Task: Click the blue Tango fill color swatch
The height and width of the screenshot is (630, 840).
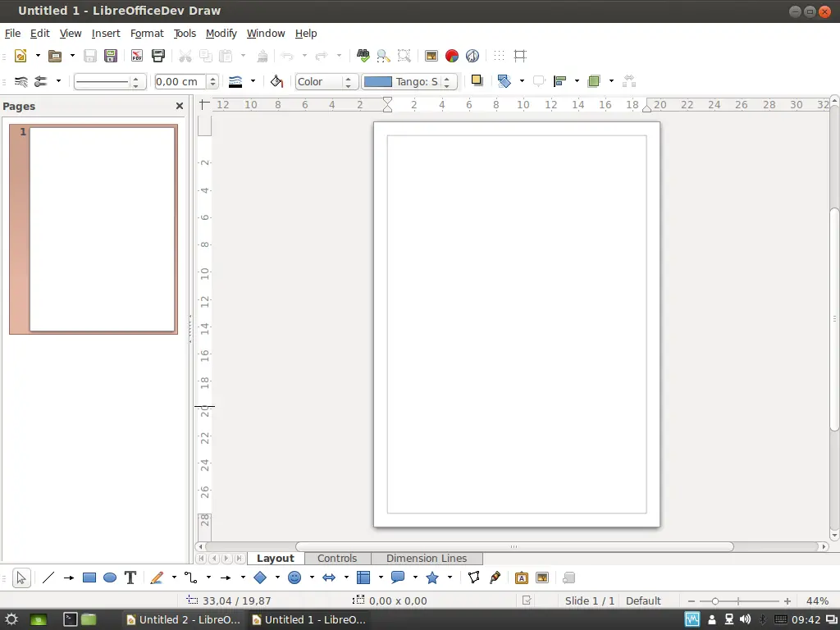Action: (x=377, y=81)
